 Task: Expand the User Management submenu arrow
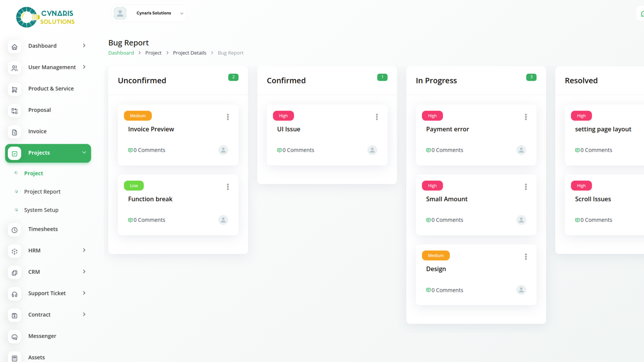click(x=84, y=67)
